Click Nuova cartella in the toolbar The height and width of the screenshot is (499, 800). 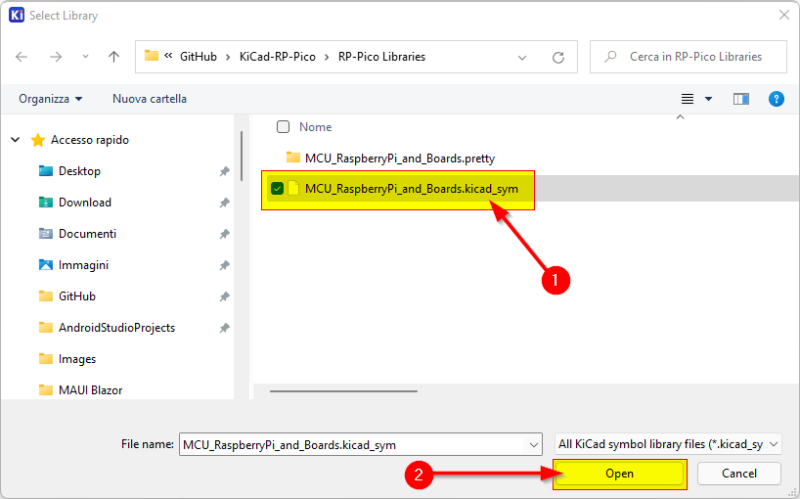(x=149, y=99)
